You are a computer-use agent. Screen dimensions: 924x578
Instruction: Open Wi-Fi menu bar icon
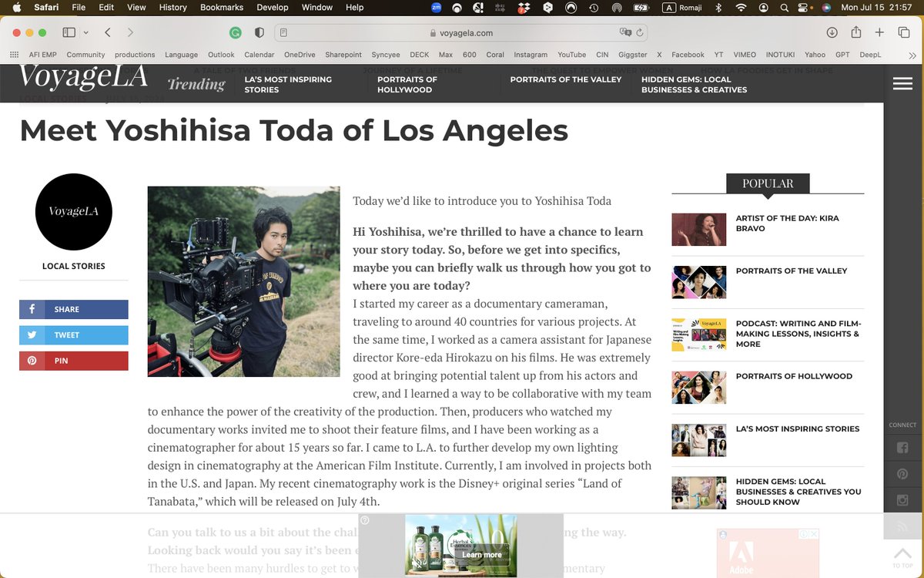742,8
